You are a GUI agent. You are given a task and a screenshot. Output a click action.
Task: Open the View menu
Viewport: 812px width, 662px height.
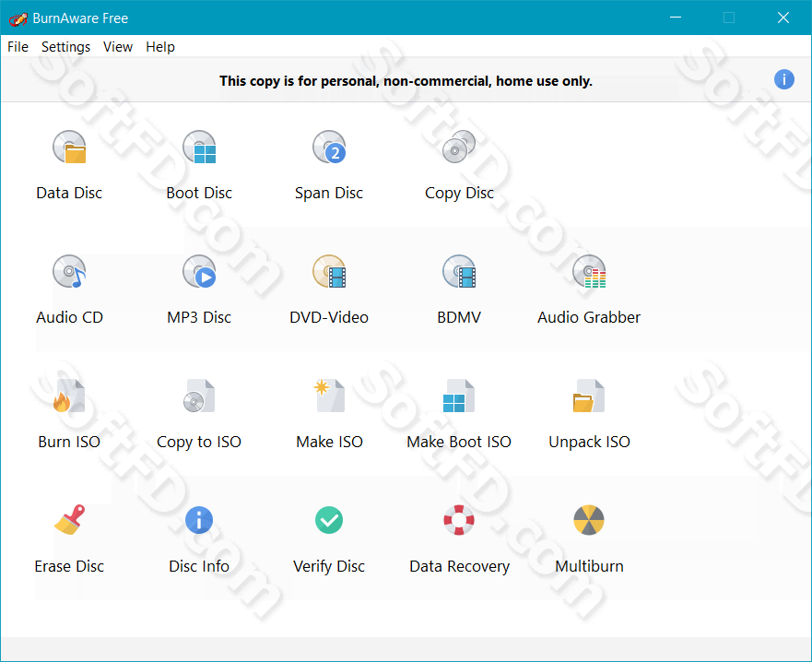pyautogui.click(x=118, y=47)
